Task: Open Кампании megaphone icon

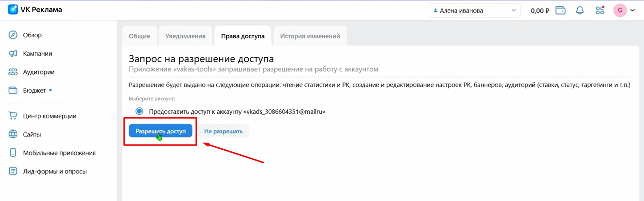Action: [x=13, y=54]
